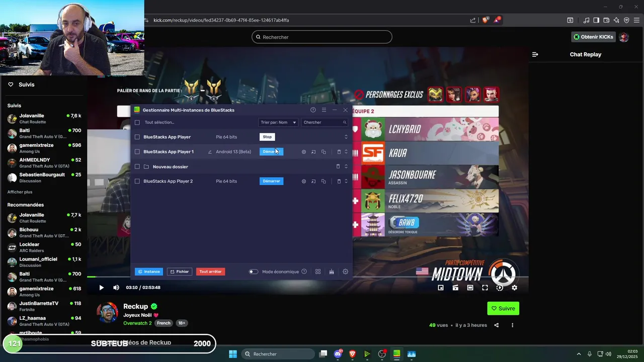Delete BlueStacks App Player 2 instance
The image size is (644, 362).
pos(339,182)
